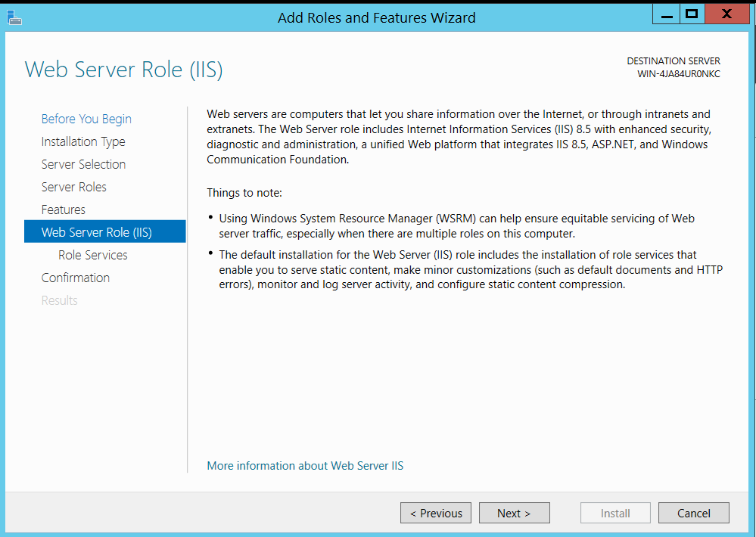Minimize the Add Roles and Features Wizard
The height and width of the screenshot is (537, 756).
coord(666,14)
